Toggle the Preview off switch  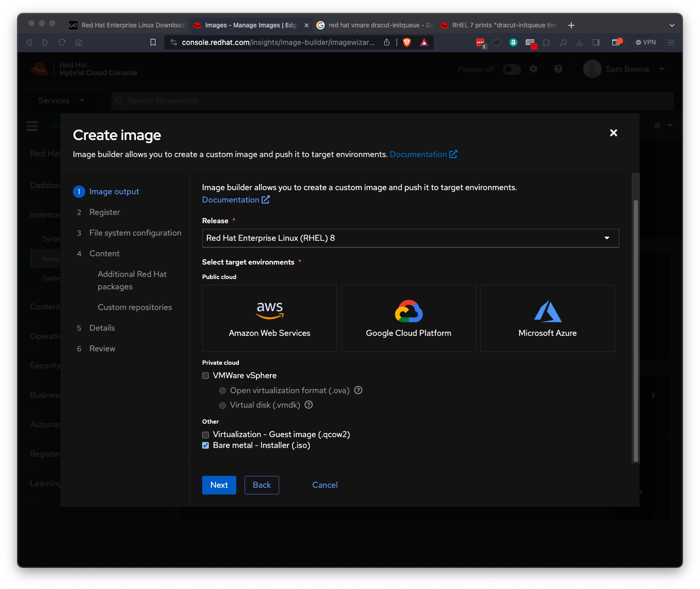(x=512, y=69)
